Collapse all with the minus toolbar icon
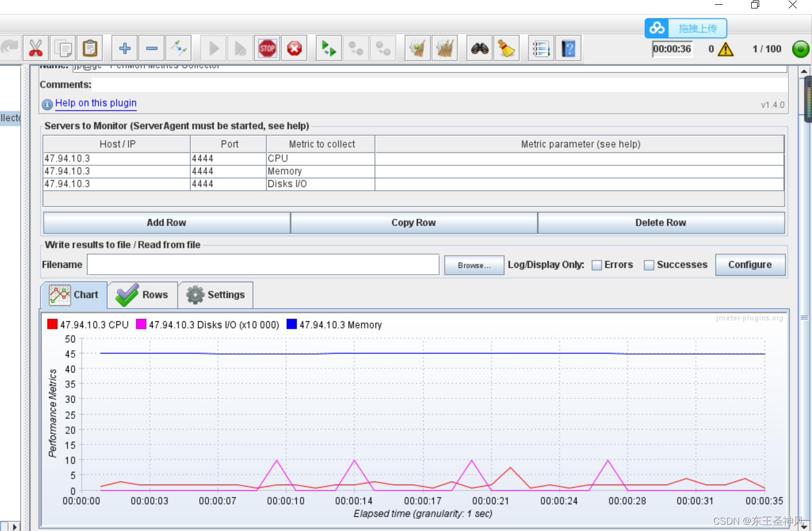The width and height of the screenshot is (812, 531). [152, 49]
